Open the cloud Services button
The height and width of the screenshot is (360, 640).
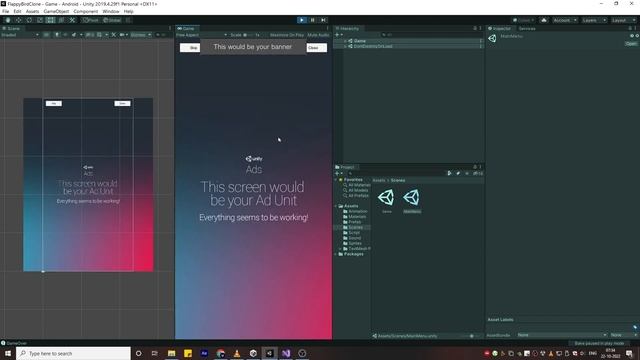(x=544, y=20)
